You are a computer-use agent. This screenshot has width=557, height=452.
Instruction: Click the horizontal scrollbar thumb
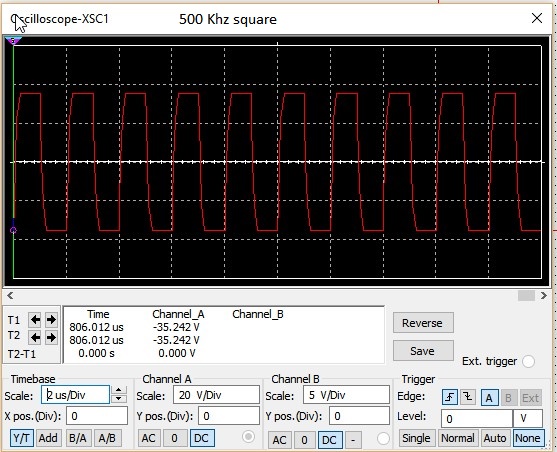click(526, 295)
